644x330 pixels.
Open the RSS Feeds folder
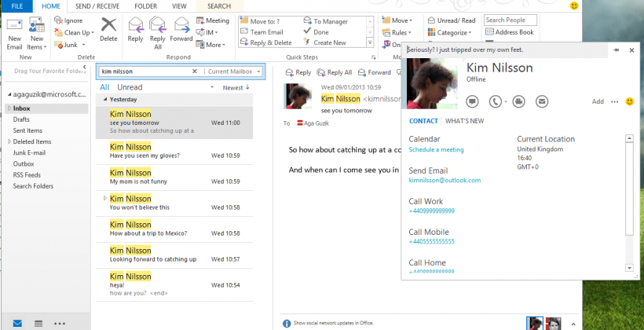click(27, 175)
